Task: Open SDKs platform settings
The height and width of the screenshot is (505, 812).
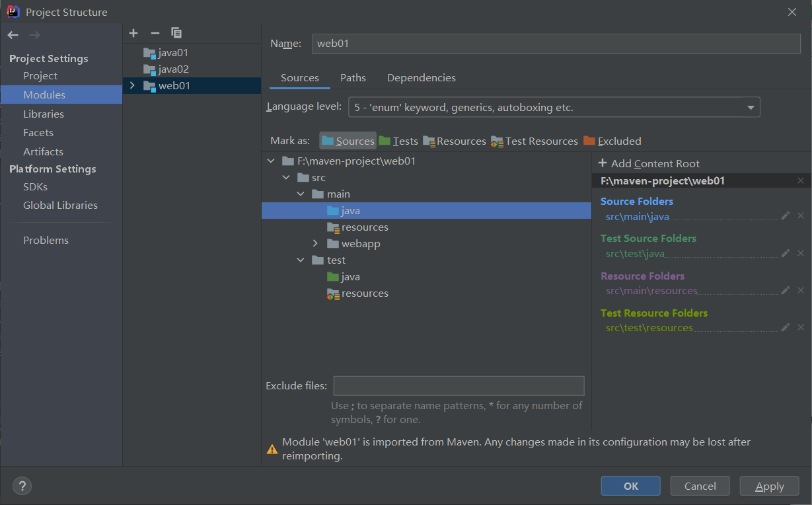Action: pyautogui.click(x=35, y=187)
